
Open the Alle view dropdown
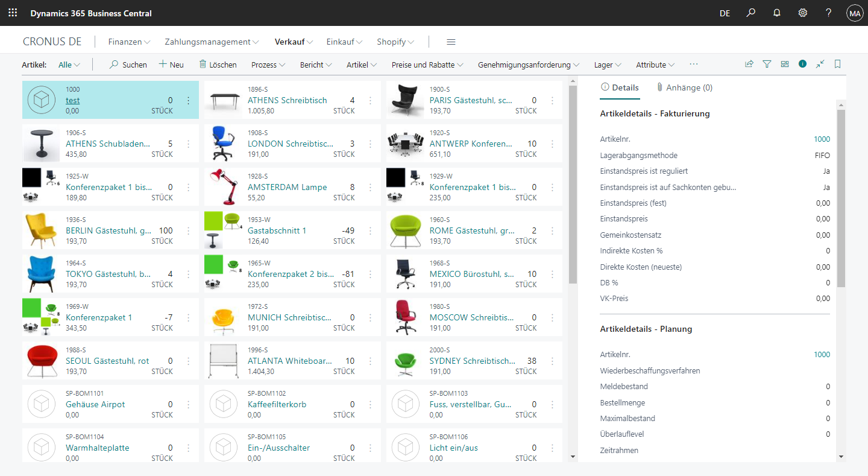click(69, 65)
